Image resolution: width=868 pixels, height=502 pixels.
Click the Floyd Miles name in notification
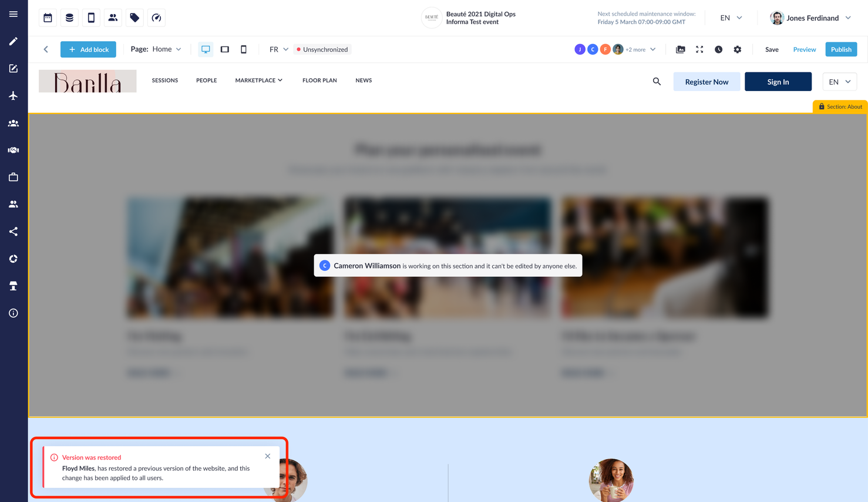(78, 468)
